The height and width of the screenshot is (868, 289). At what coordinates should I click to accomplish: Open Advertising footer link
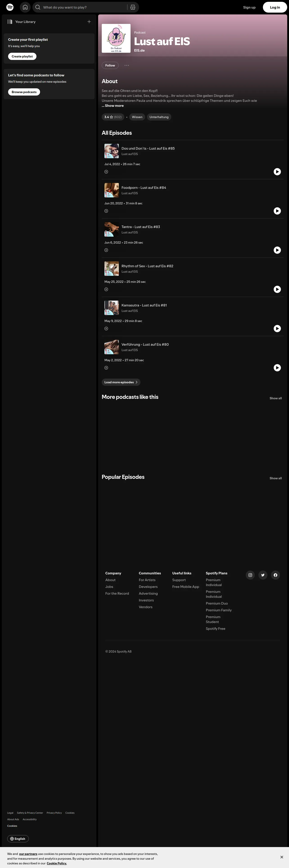(x=148, y=593)
